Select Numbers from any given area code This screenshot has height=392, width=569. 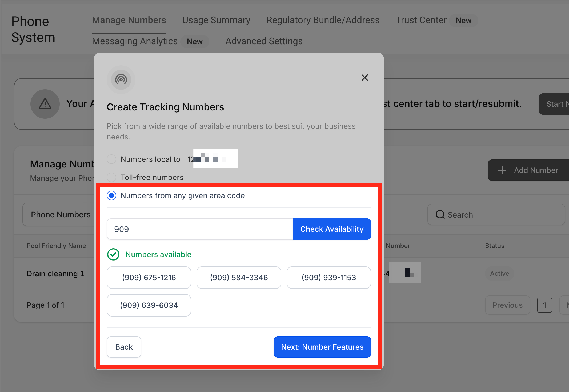point(111,195)
